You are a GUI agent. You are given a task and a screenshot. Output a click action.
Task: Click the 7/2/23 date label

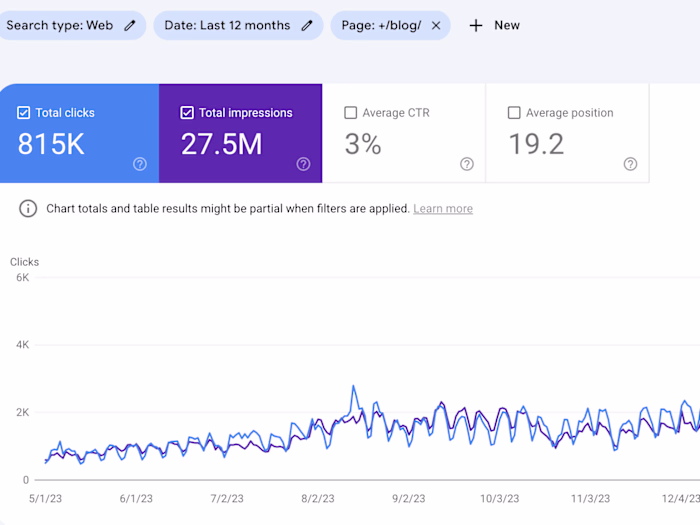[227, 499]
